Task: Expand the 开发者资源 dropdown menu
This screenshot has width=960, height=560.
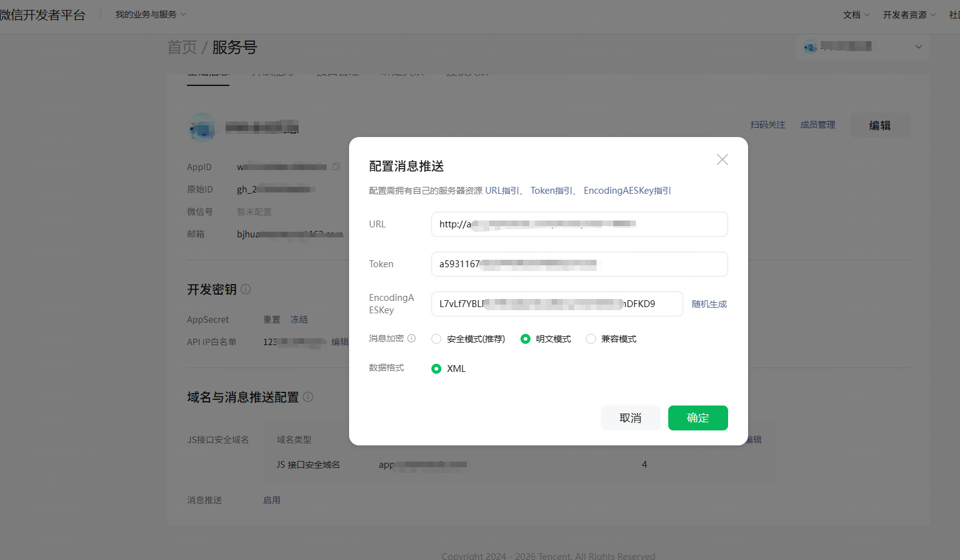Action: click(910, 15)
